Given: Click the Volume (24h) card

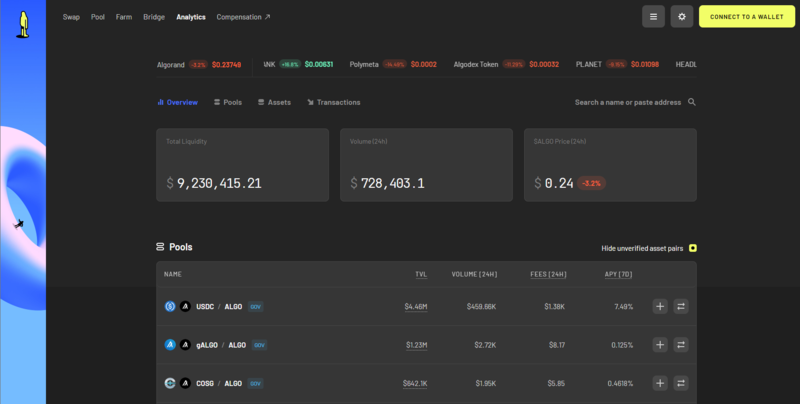Looking at the screenshot, I should click(426, 165).
